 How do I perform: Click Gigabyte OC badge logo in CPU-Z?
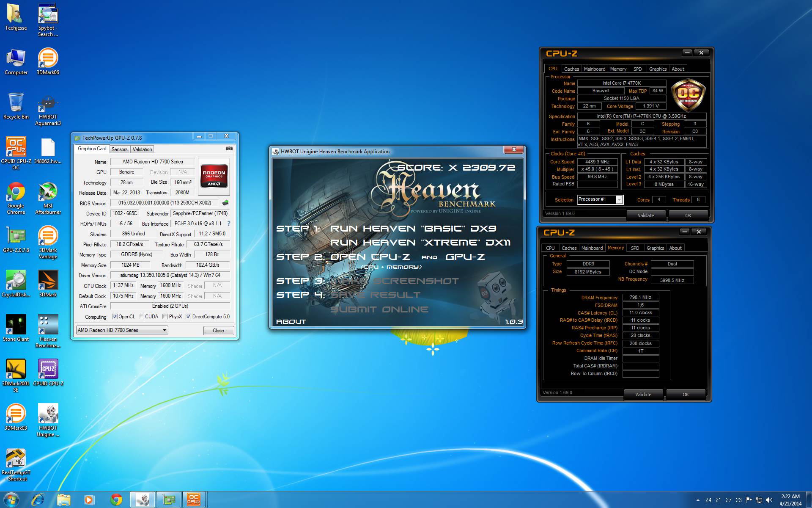[688, 95]
